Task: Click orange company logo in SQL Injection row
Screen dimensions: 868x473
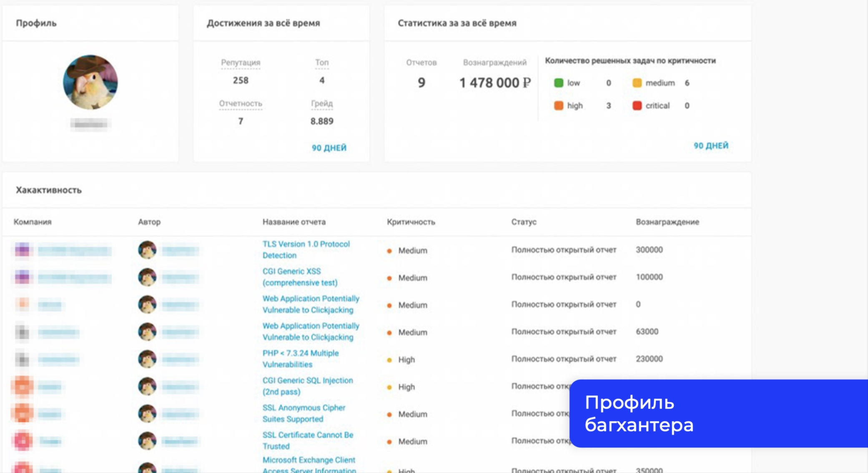Action: click(23, 386)
